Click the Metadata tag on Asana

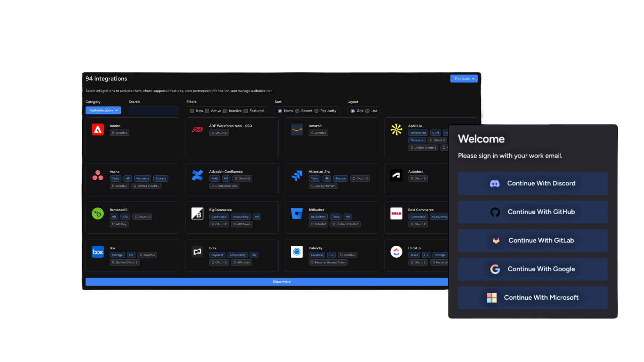tap(143, 179)
